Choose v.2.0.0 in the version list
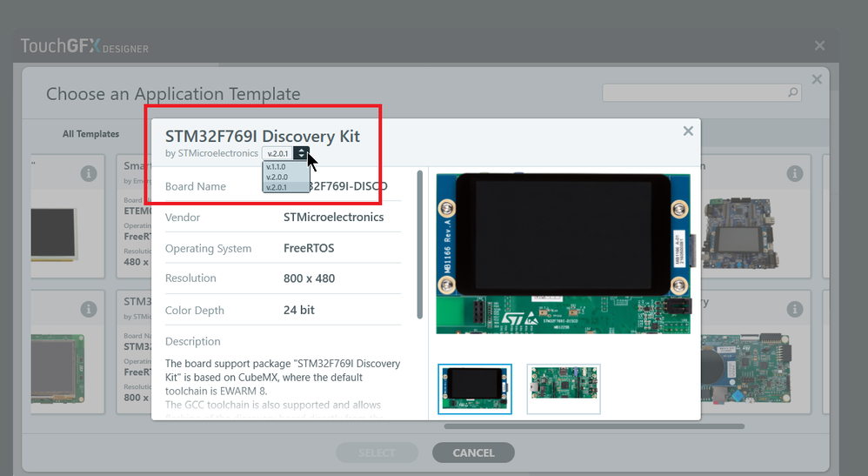The image size is (868, 476). 285,178
